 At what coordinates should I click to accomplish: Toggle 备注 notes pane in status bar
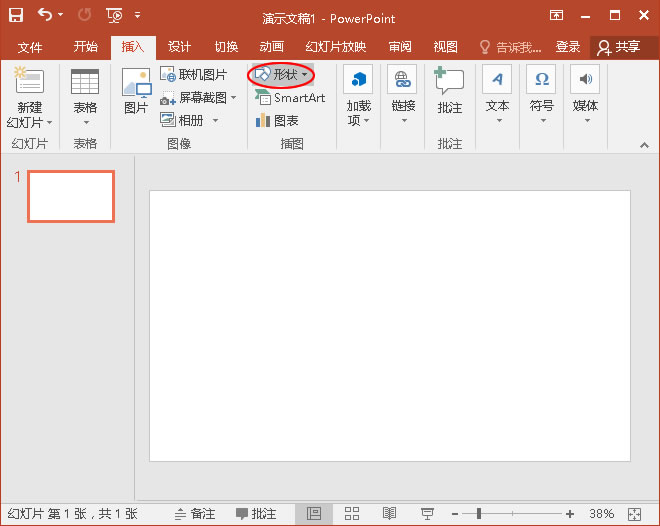[195, 513]
